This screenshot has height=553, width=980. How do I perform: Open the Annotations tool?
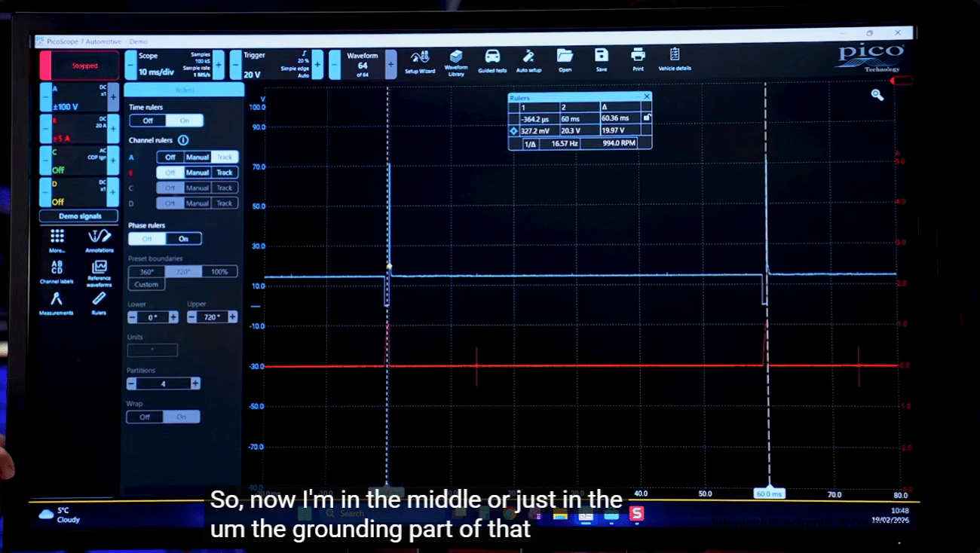100,241
